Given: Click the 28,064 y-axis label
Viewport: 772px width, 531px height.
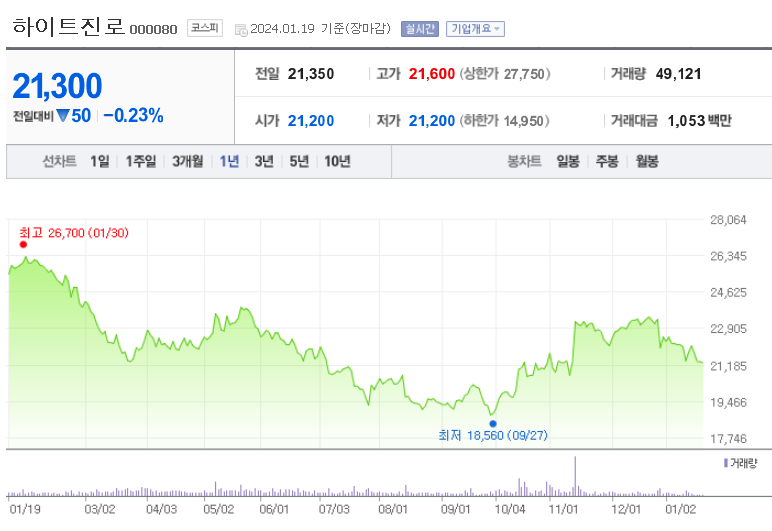Looking at the screenshot, I should (728, 220).
